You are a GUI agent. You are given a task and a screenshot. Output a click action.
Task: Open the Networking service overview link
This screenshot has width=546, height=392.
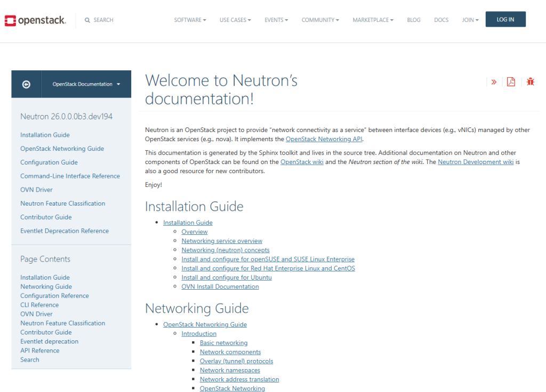[222, 241]
